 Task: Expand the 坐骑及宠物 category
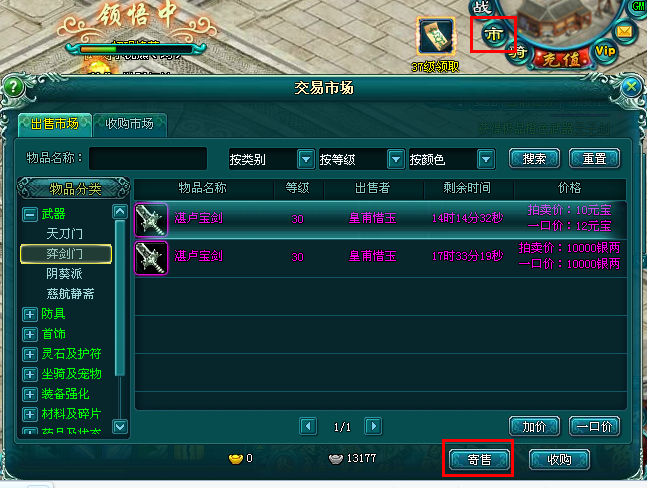click(x=30, y=374)
